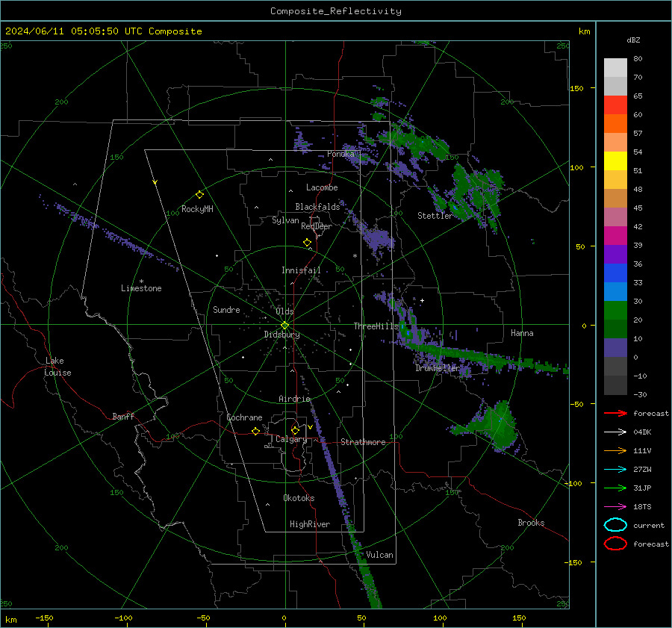The width and height of the screenshot is (672, 628).
Task: Select the light gray 70 dBZ swatch
Action: coord(615,67)
